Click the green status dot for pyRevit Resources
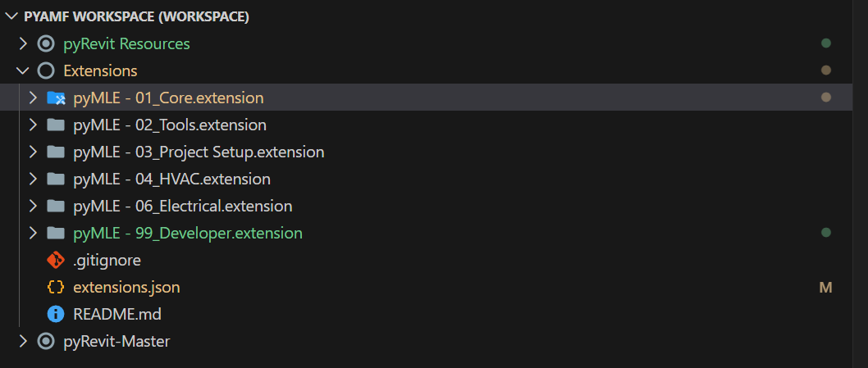 click(x=826, y=43)
